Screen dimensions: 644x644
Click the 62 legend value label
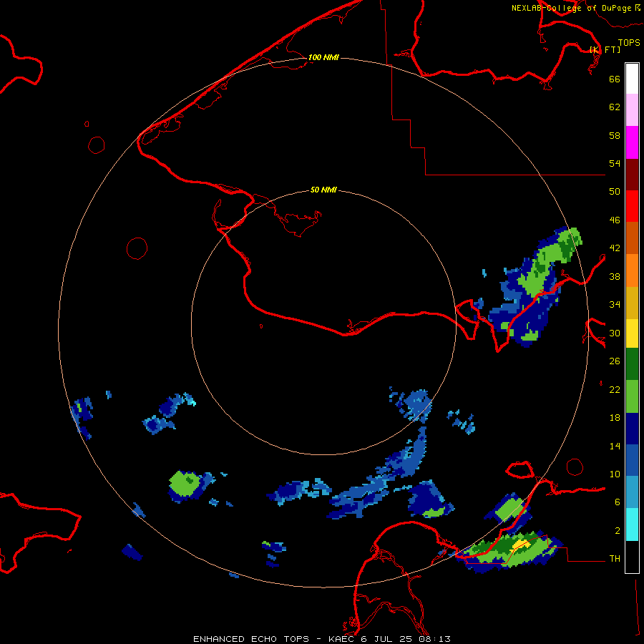615,107
